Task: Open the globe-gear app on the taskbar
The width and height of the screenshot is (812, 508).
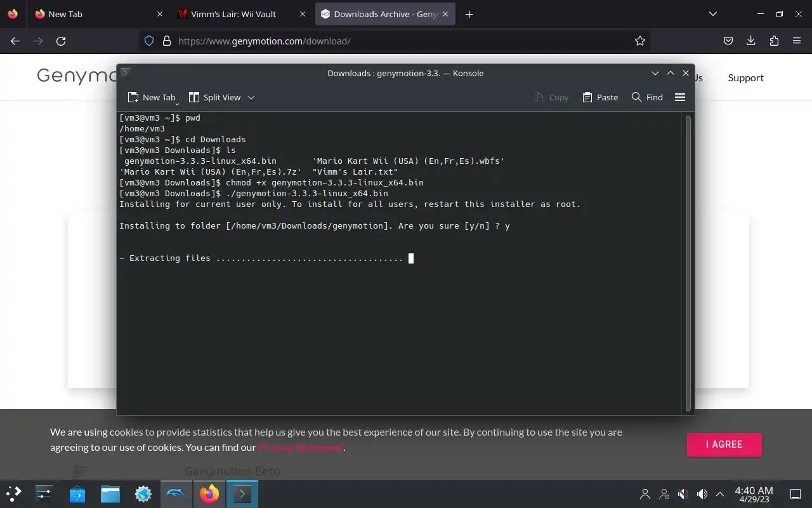Action: tap(143, 493)
